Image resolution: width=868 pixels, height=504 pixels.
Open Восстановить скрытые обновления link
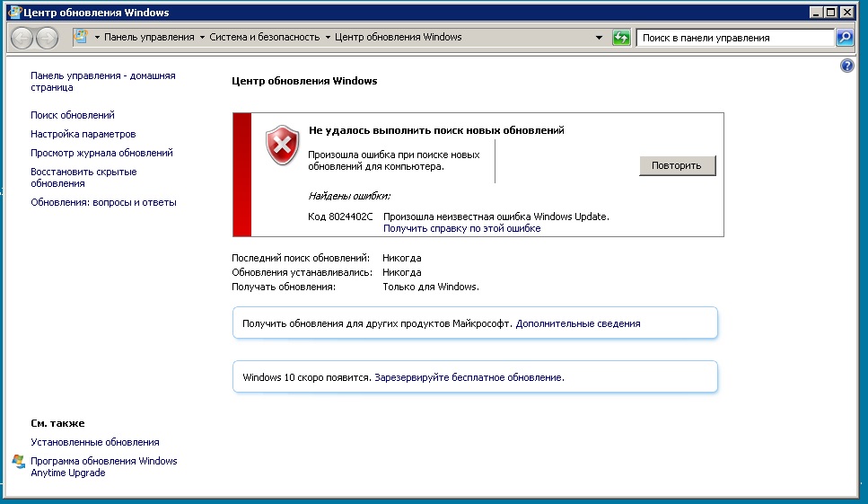coord(83,177)
